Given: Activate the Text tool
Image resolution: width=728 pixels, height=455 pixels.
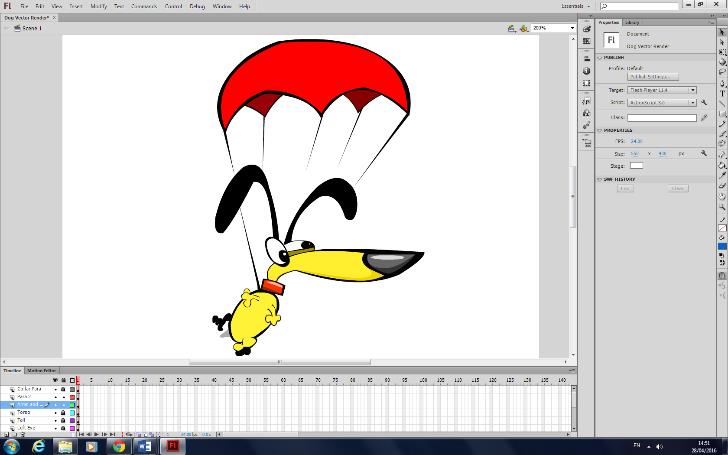Looking at the screenshot, I should pos(722,94).
